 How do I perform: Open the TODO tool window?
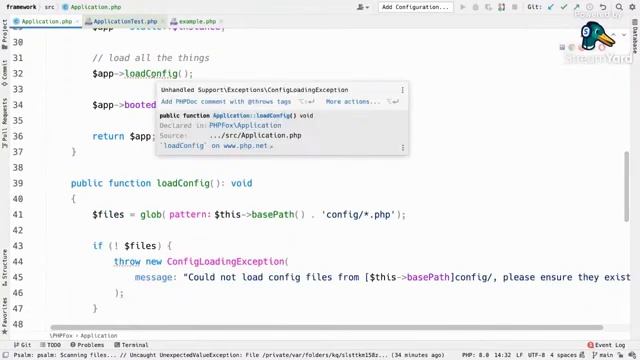tap(51, 345)
